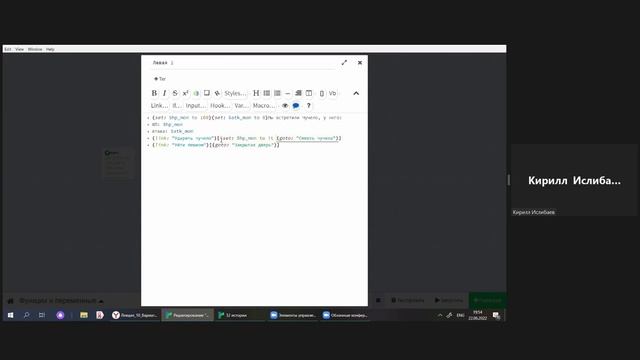Screen dimensions: 640x360
Task: Open the Var... variable builder
Action: click(241, 105)
